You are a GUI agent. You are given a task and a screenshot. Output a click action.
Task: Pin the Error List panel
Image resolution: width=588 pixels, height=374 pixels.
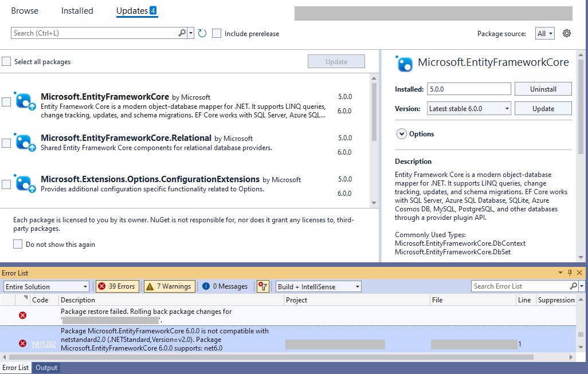tap(570, 273)
